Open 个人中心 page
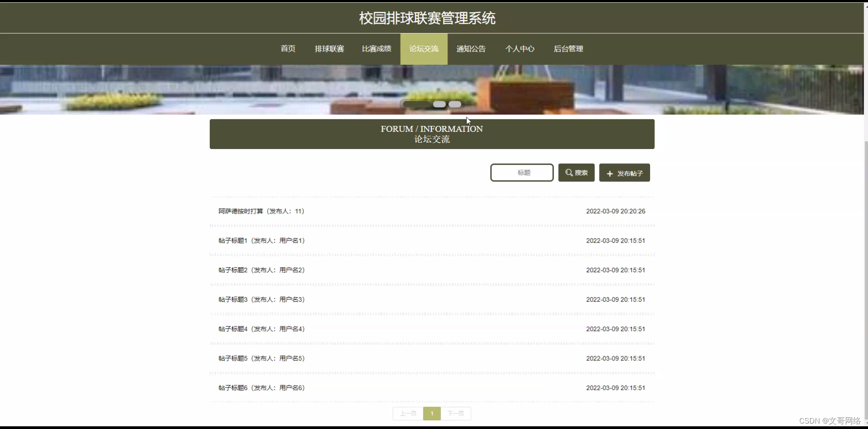 tap(519, 49)
